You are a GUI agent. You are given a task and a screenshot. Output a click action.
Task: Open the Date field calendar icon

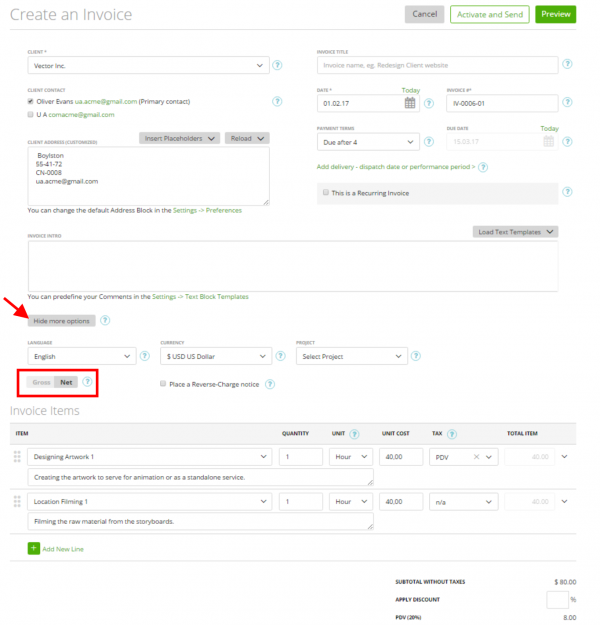pyautogui.click(x=410, y=103)
